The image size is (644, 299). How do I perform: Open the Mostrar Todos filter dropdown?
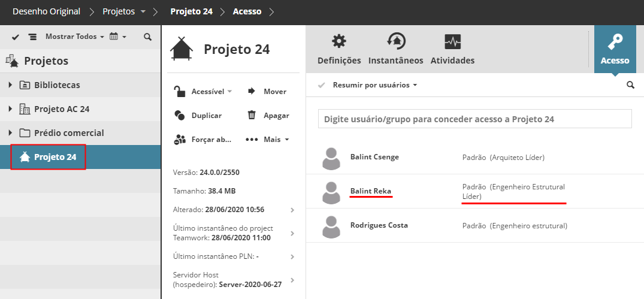[74, 37]
